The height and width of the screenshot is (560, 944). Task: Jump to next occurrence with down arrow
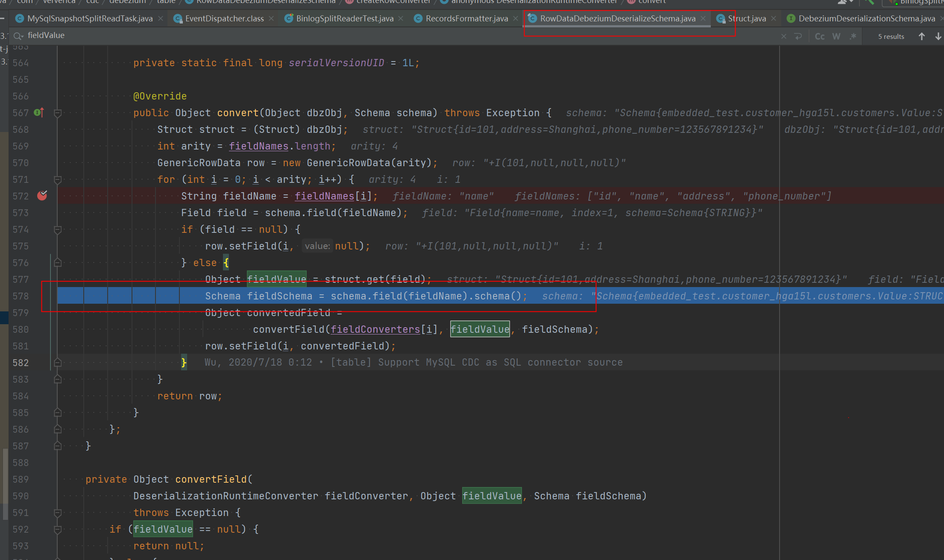tap(938, 36)
